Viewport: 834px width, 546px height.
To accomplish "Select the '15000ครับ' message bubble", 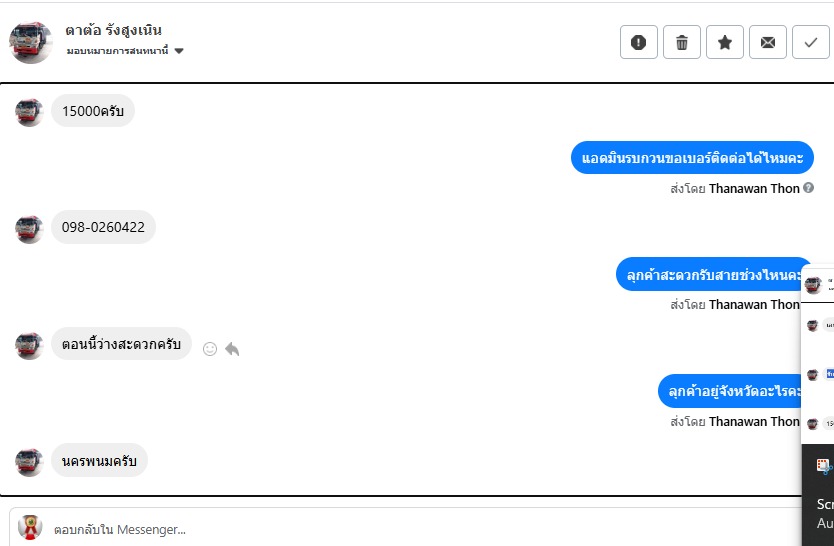I will click(x=92, y=111).
